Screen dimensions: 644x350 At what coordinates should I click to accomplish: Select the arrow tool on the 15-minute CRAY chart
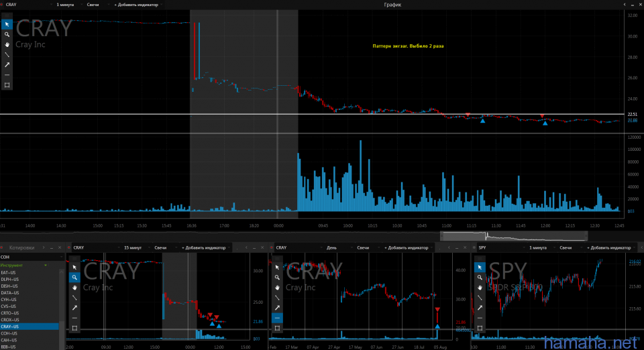click(x=74, y=308)
